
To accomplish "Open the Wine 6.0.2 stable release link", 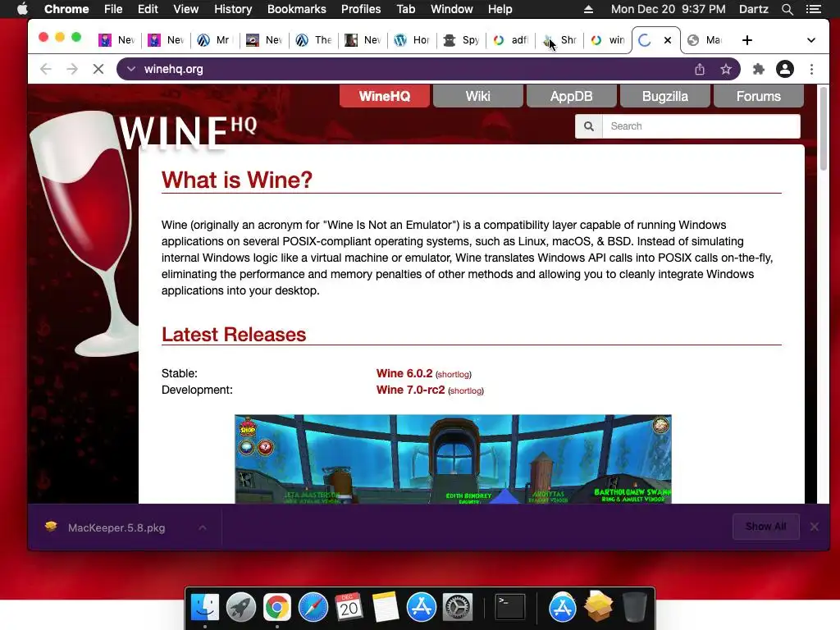I will pos(404,373).
